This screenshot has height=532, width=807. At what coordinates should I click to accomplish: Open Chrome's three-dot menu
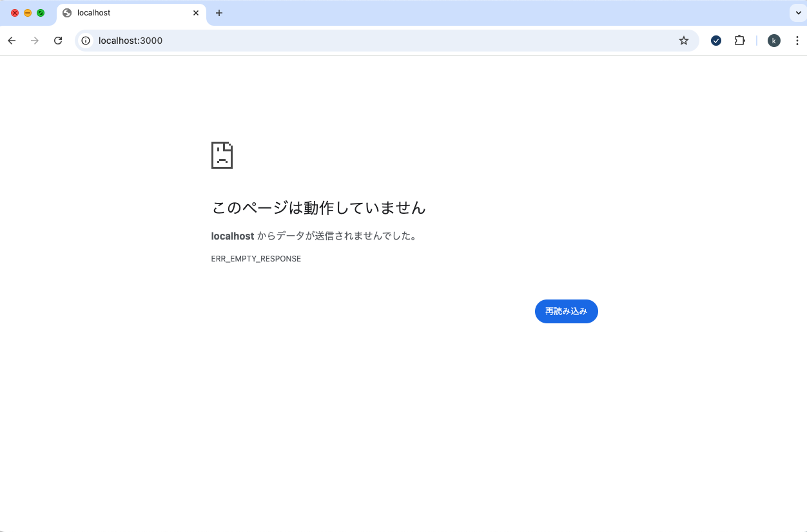coord(797,41)
